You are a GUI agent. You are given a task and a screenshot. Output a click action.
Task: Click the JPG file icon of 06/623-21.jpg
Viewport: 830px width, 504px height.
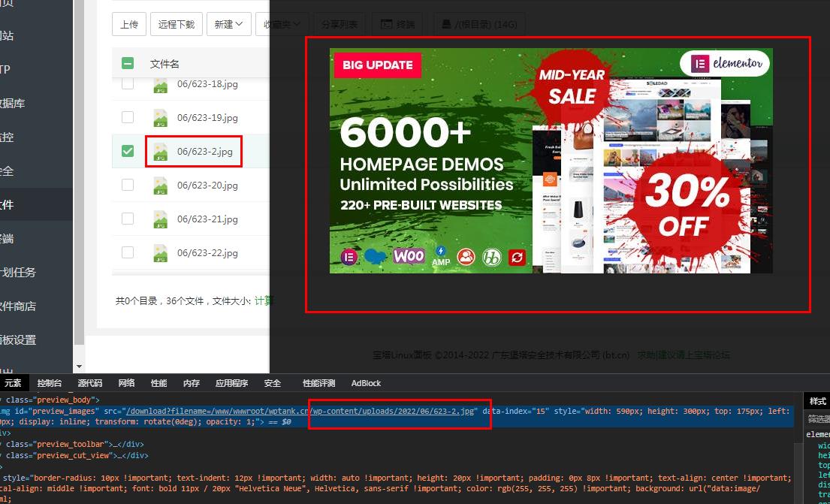(x=161, y=220)
